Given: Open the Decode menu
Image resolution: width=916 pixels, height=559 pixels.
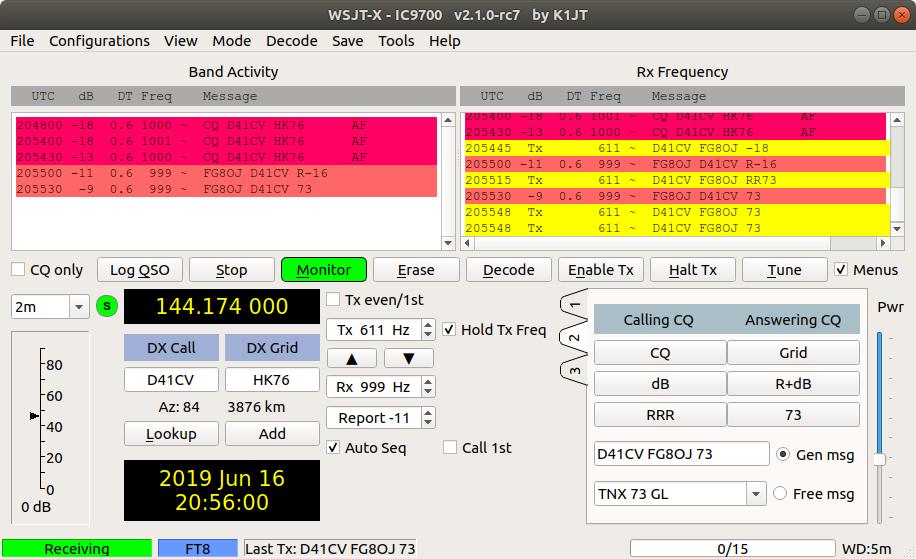Looking at the screenshot, I should pyautogui.click(x=291, y=41).
